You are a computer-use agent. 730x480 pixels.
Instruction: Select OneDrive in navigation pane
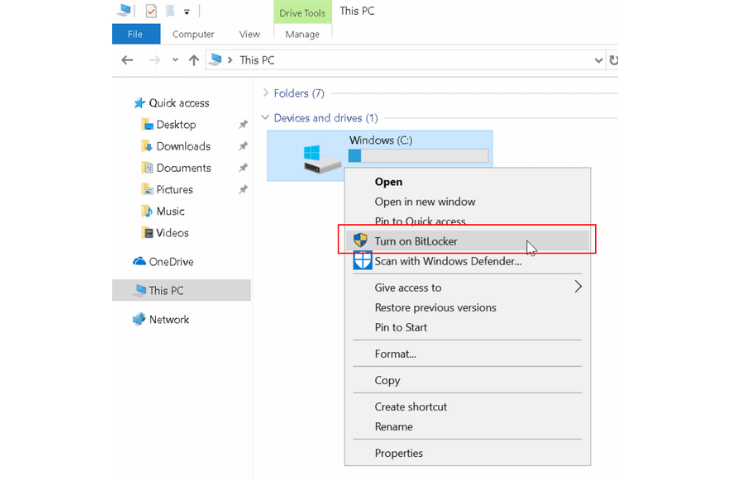171,262
